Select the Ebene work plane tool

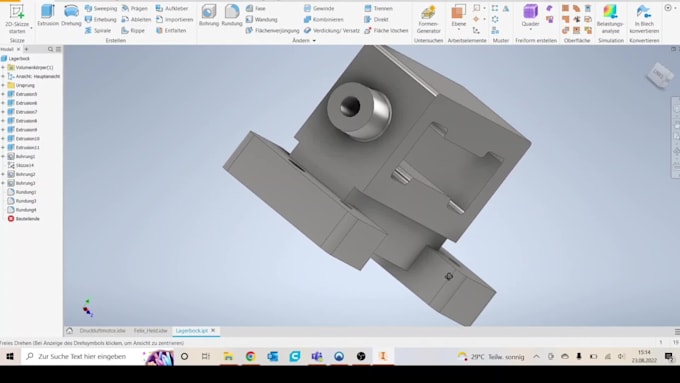point(458,16)
